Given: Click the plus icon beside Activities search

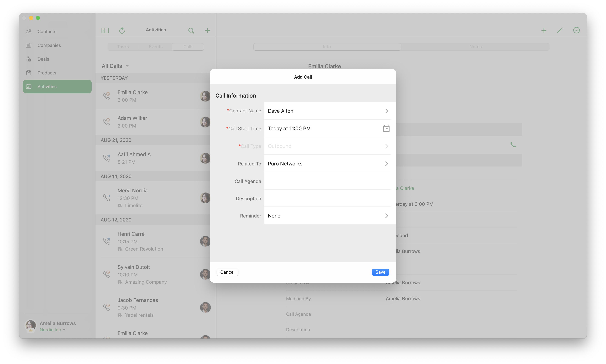Looking at the screenshot, I should click(207, 30).
